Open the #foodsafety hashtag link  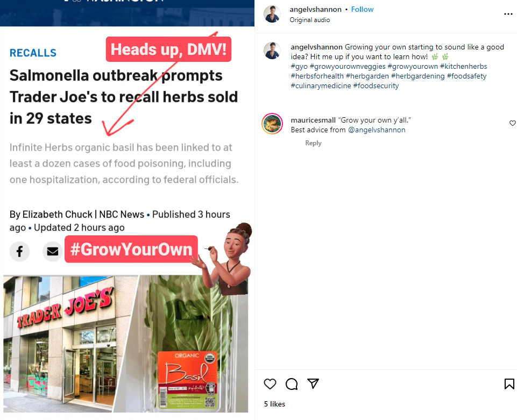coord(466,76)
